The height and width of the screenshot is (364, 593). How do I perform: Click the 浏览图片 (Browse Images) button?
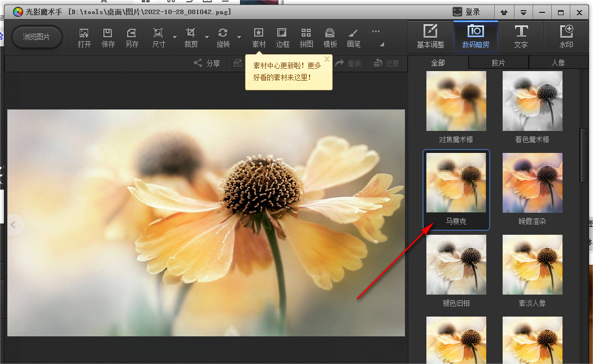[x=37, y=37]
